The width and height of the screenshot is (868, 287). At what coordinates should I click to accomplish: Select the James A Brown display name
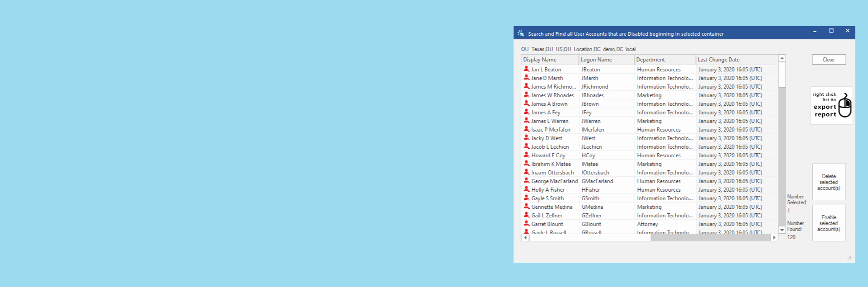[x=549, y=104]
